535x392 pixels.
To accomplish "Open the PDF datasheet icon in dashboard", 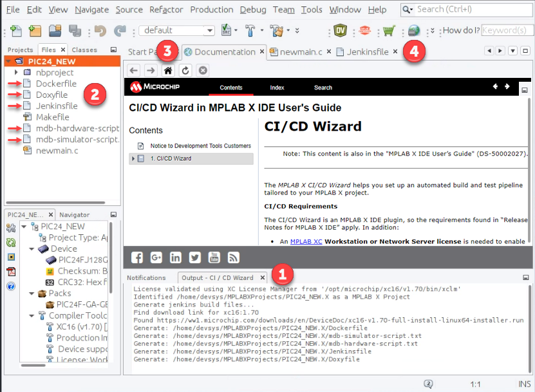I will [x=11, y=271].
